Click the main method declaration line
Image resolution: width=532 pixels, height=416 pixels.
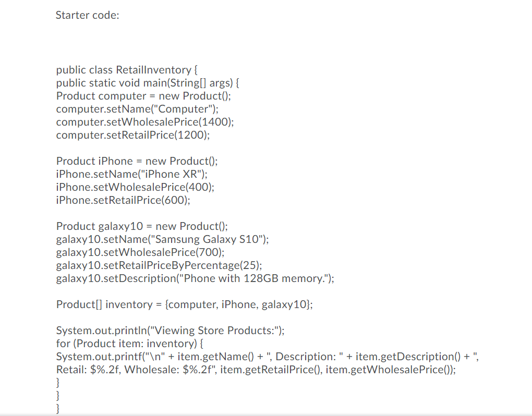pyautogui.click(x=148, y=83)
